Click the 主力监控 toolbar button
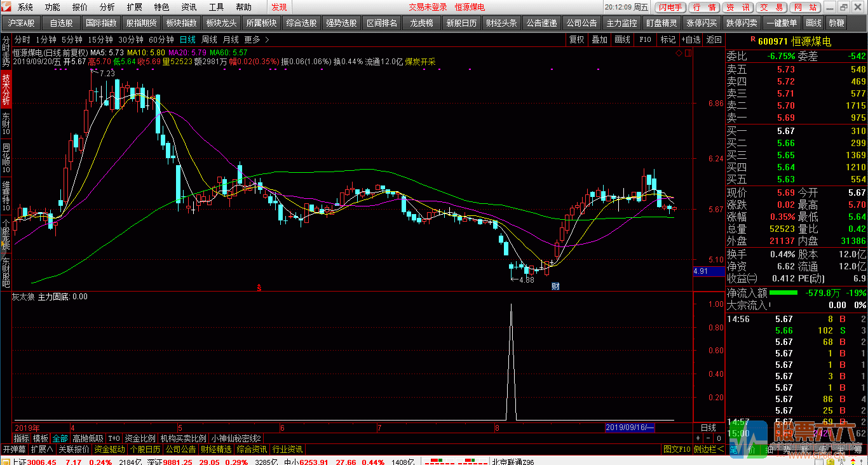868x465 pixels. [x=621, y=23]
